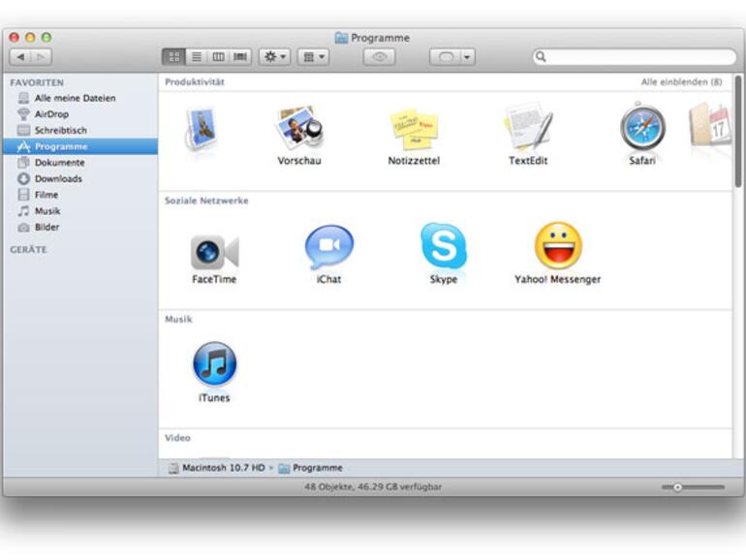Open the iChat app icon
The image size is (746, 560).
coord(328,248)
